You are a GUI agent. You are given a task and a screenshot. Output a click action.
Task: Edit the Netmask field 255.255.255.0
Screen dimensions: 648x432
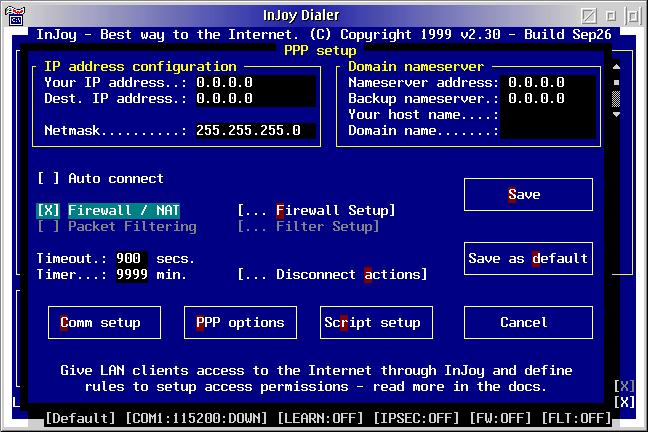coord(256,131)
